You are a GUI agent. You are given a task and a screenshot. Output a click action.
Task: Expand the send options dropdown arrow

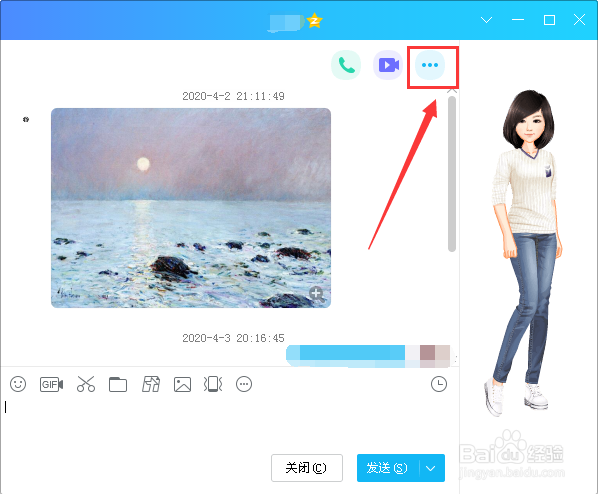click(x=431, y=468)
